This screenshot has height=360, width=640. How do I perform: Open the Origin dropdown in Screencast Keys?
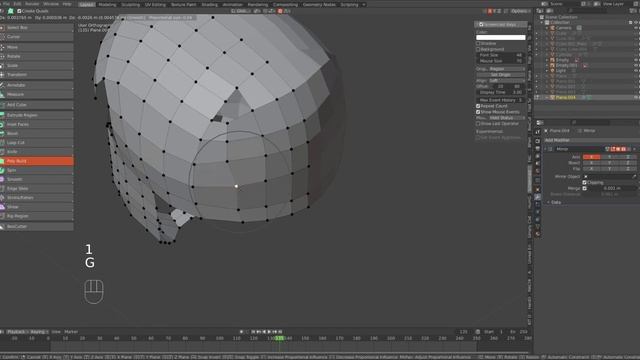(507, 69)
